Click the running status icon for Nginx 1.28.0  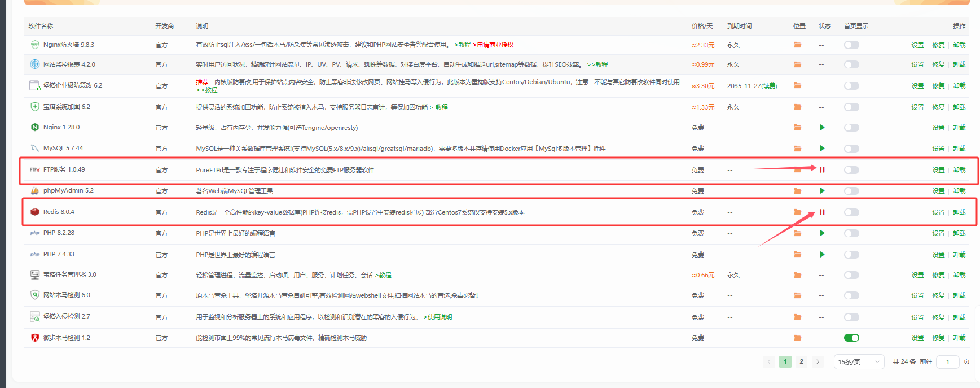[x=822, y=128]
